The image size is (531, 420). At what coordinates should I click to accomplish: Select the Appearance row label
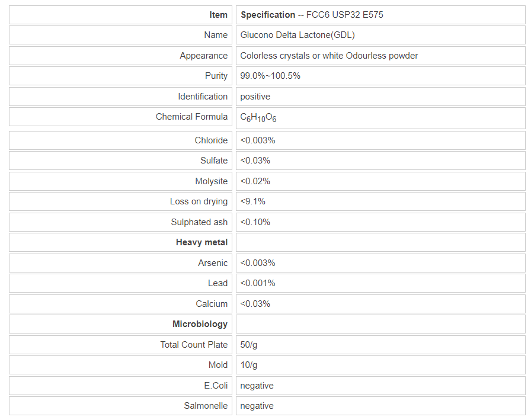point(203,56)
